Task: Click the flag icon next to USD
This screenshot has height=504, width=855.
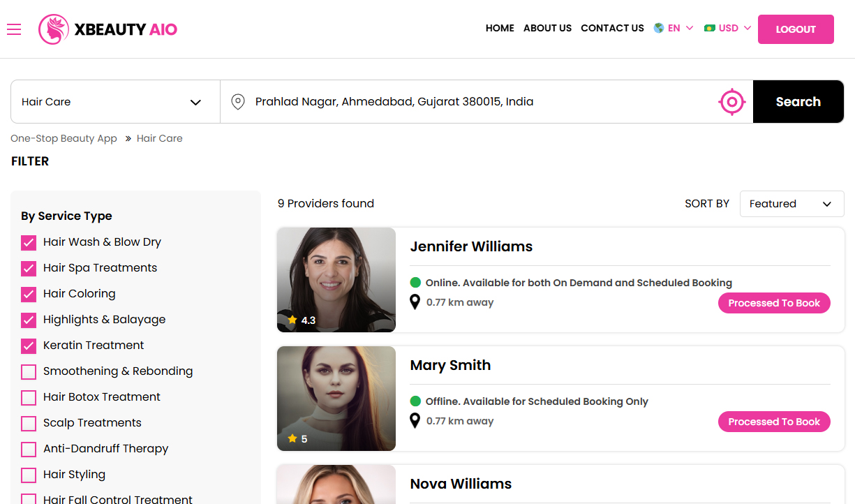Action: click(710, 29)
